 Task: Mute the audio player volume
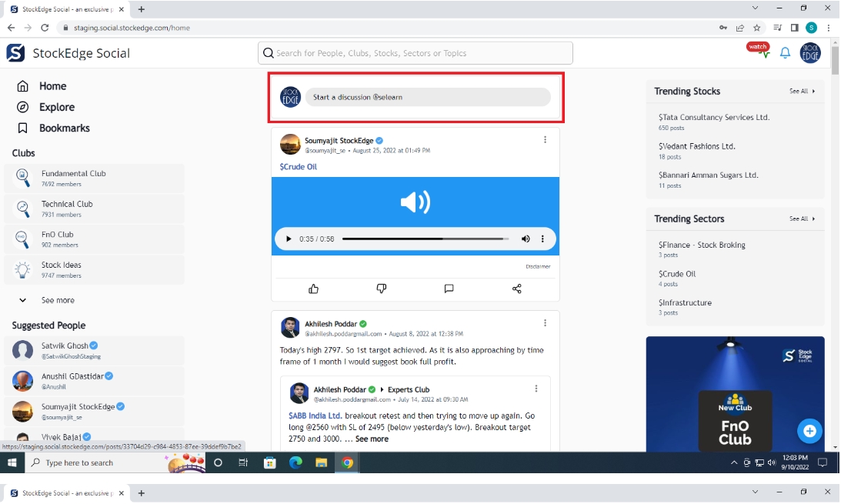tap(526, 239)
